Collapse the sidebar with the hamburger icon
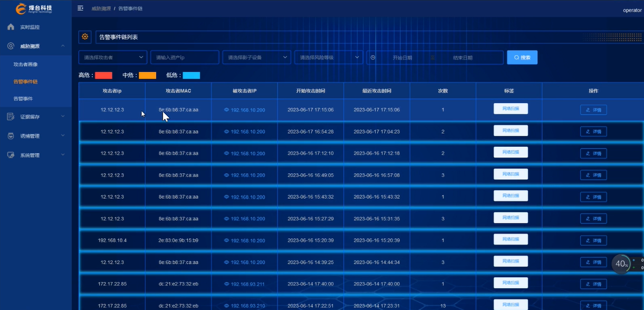644x310 pixels. pyautogui.click(x=80, y=8)
